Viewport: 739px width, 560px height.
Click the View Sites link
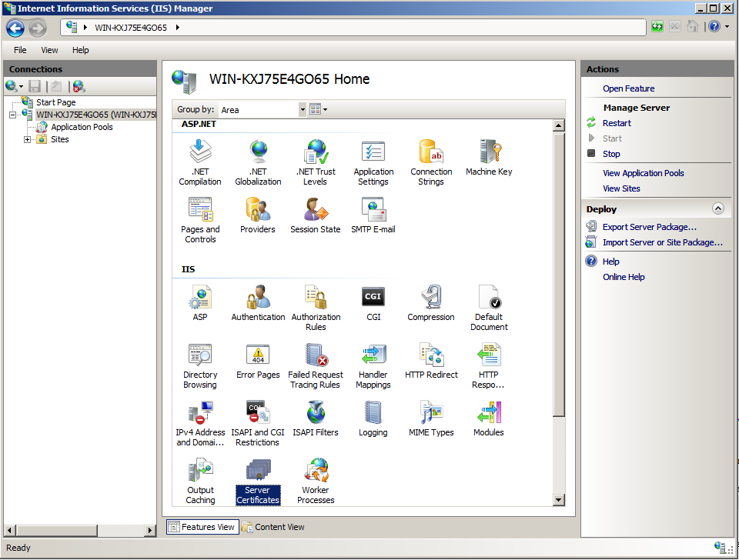tap(621, 188)
